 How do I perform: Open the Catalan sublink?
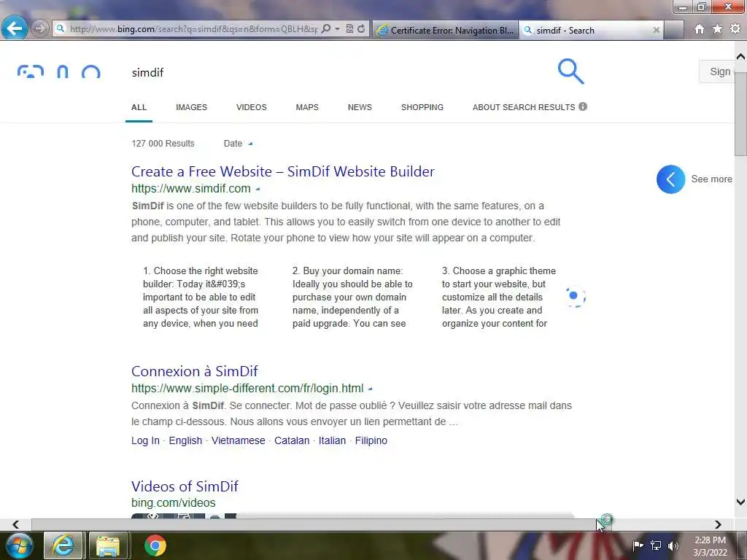[x=292, y=440]
